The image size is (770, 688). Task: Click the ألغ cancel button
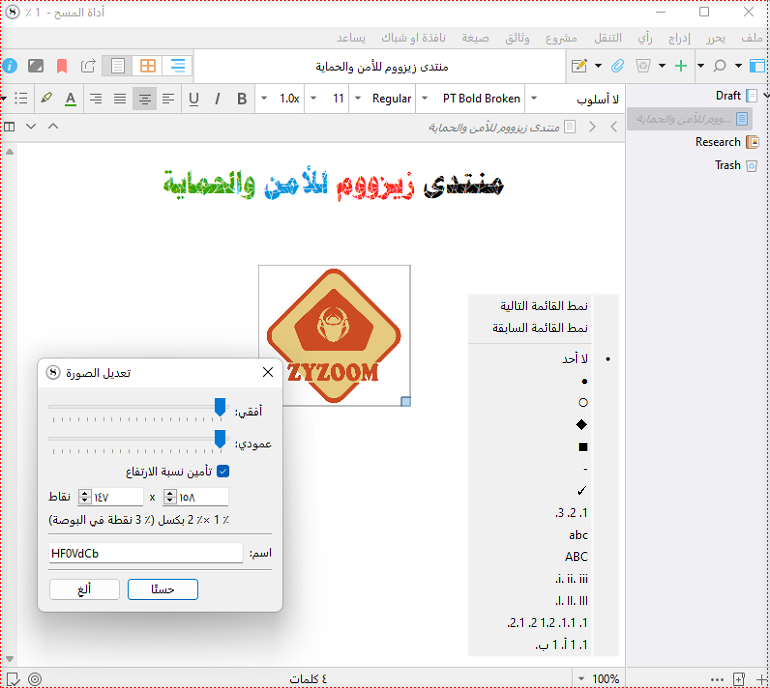84,589
